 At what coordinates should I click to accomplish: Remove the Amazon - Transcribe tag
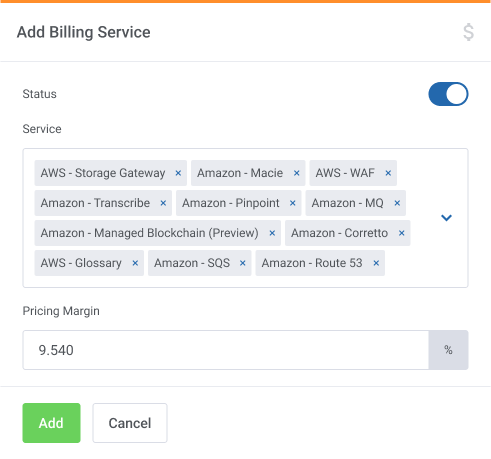163,203
